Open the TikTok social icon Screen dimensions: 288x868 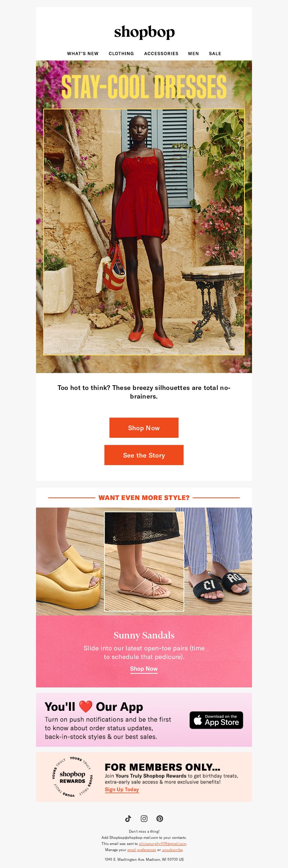[x=128, y=818]
